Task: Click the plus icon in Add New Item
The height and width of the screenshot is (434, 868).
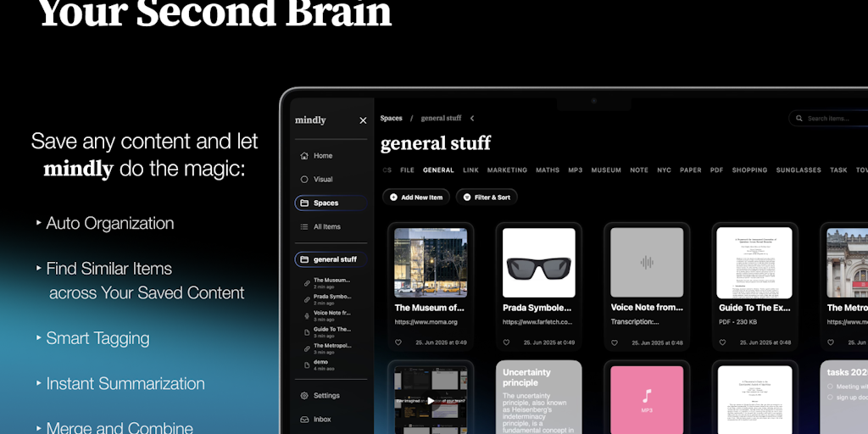Action: tap(393, 197)
